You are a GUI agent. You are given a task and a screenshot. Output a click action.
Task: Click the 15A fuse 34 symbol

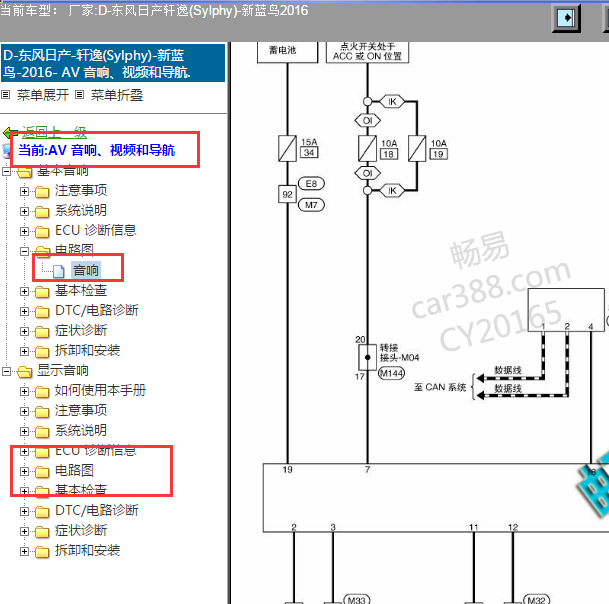point(287,148)
